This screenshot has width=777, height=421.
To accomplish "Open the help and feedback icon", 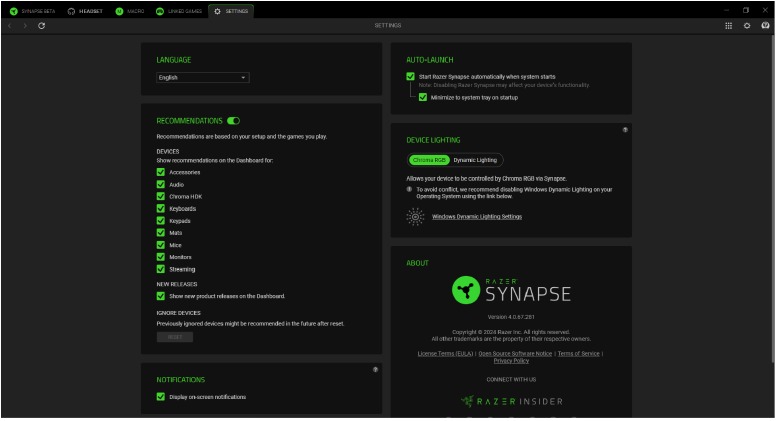I will [765, 26].
